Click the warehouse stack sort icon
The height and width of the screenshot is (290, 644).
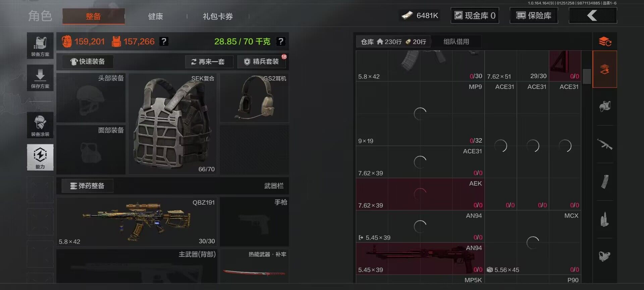pos(605,42)
